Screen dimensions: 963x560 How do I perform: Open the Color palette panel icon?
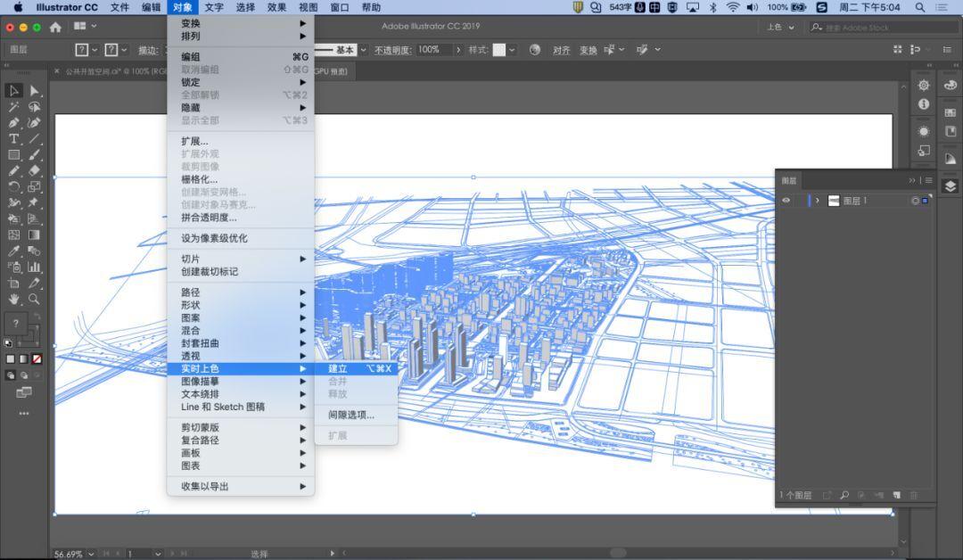951,86
